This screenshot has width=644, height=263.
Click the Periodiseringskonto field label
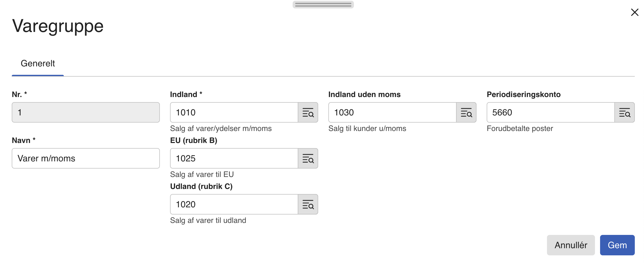[x=523, y=94]
